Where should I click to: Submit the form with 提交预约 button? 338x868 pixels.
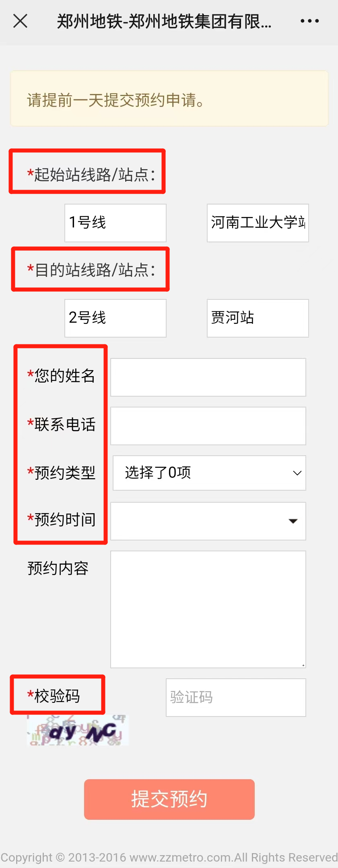click(169, 799)
